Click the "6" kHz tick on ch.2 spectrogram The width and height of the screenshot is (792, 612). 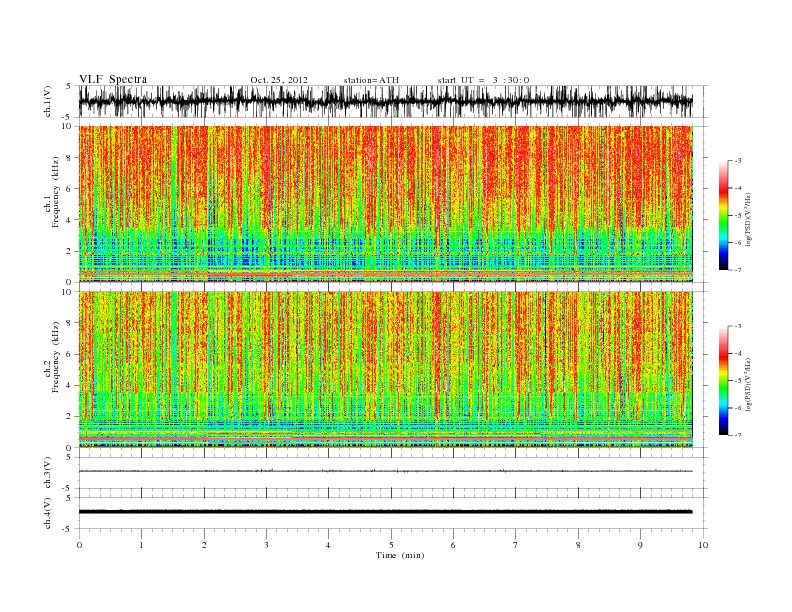coord(69,354)
